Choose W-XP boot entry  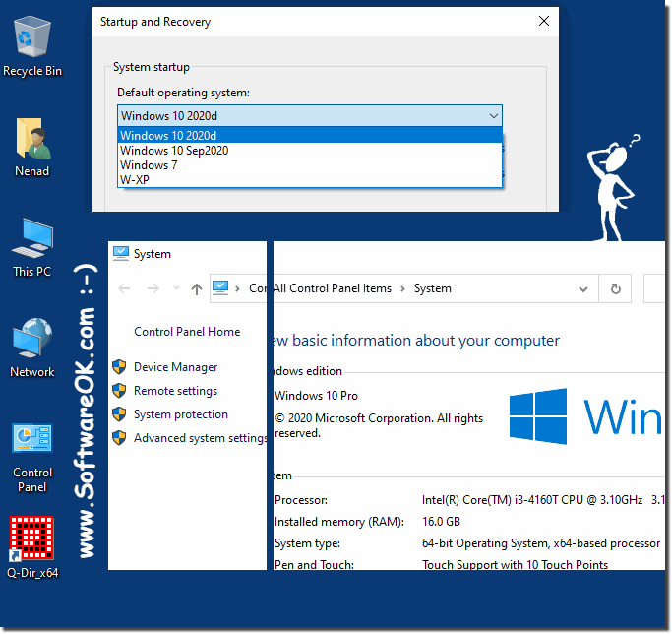tap(310, 180)
